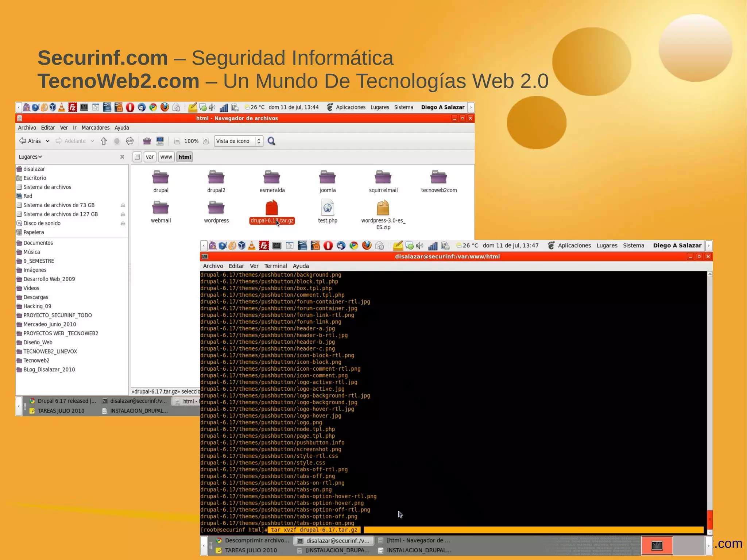The width and height of the screenshot is (747, 560).
Task: Select the var path button
Action: [150, 157]
